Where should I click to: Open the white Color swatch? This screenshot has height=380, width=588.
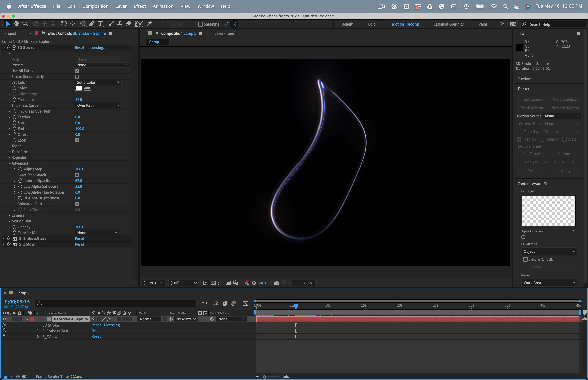coord(78,88)
